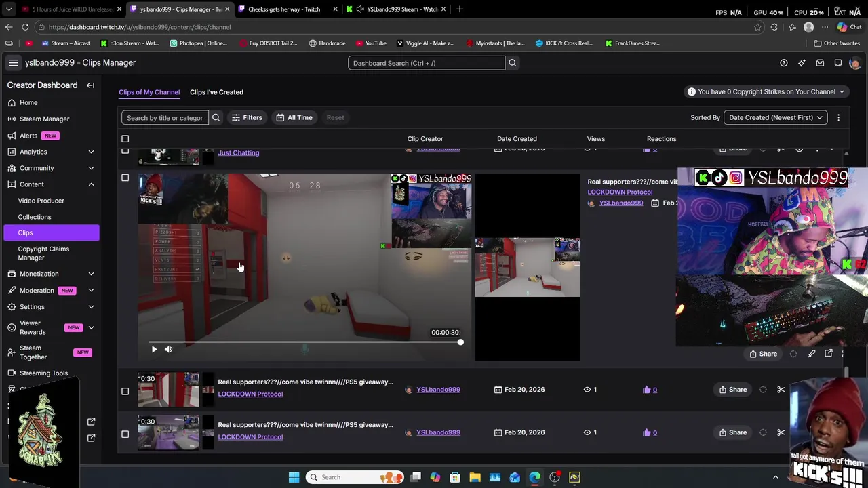868x488 pixels.
Task: Tick checkbox of the bottom LOCKDOWN Protocol clip
Action: click(x=125, y=434)
